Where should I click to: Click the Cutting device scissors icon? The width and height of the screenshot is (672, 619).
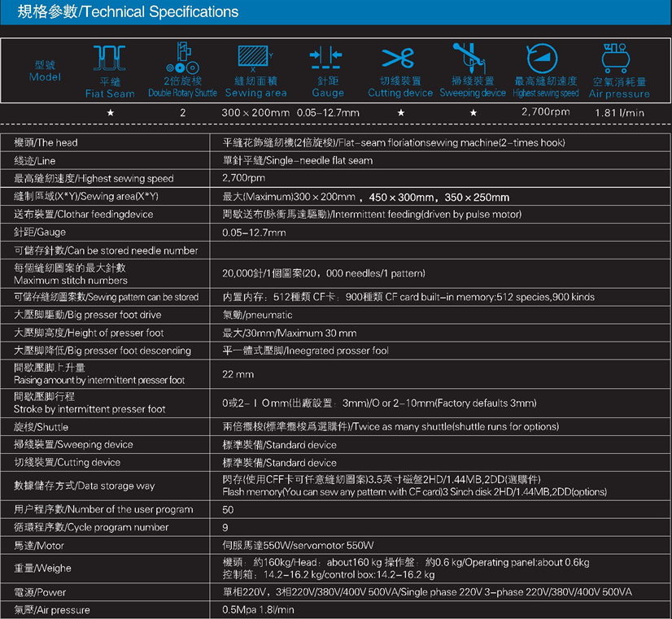398,58
